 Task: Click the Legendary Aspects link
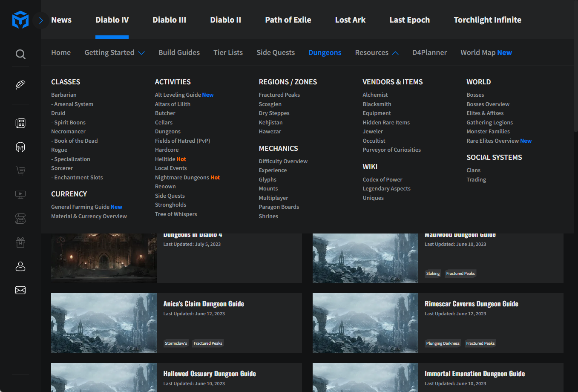pos(387,188)
